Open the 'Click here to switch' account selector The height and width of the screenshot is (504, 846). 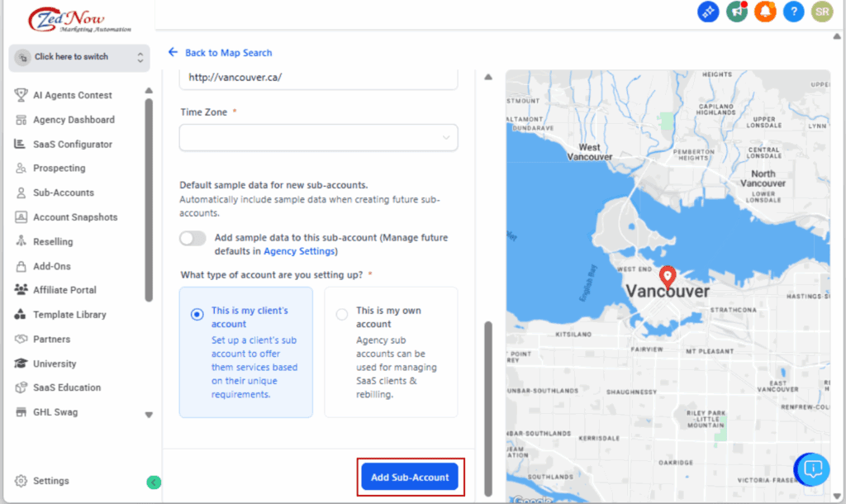79,57
